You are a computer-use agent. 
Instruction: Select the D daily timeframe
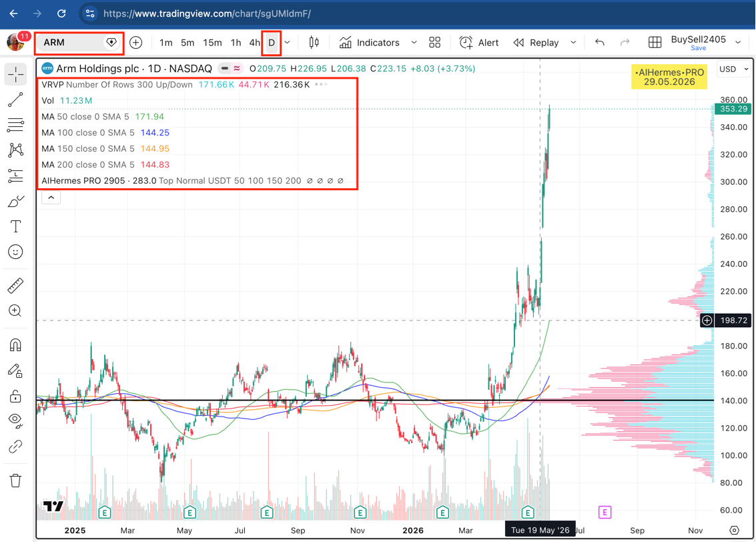click(x=272, y=43)
